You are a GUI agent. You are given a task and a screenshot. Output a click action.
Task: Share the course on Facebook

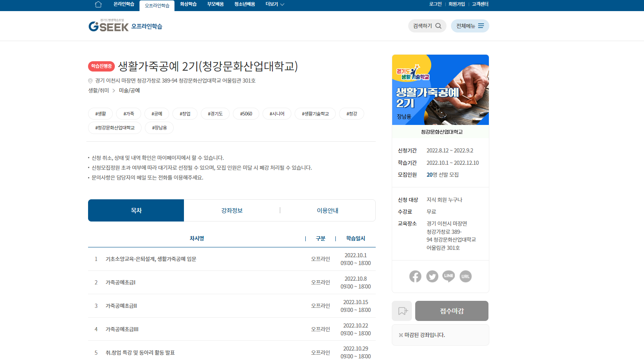pos(415,277)
